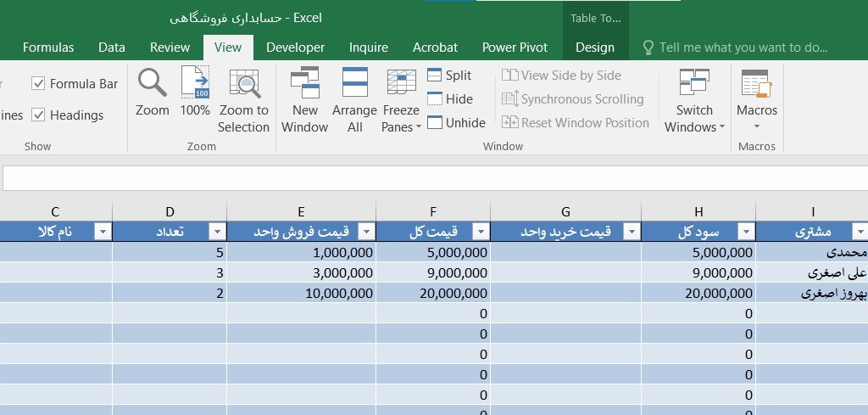The height and width of the screenshot is (415, 868).
Task: Select total price cell 20,000,000 in column F
Action: click(433, 293)
